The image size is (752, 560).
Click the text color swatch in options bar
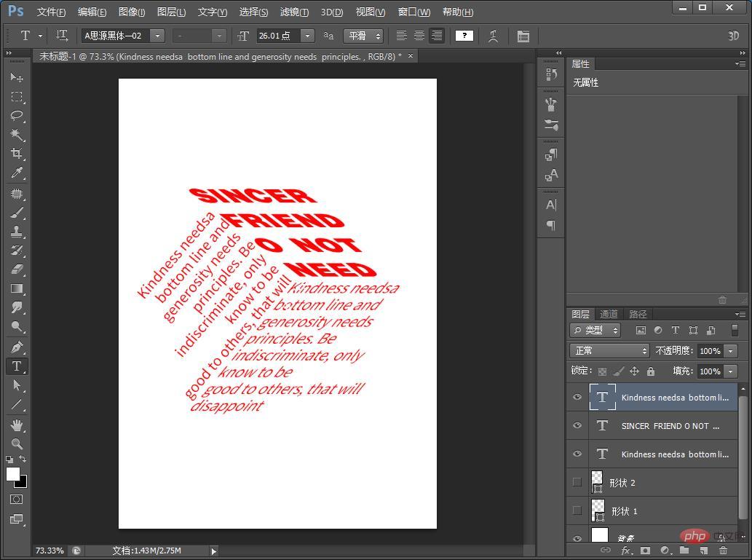tap(464, 36)
